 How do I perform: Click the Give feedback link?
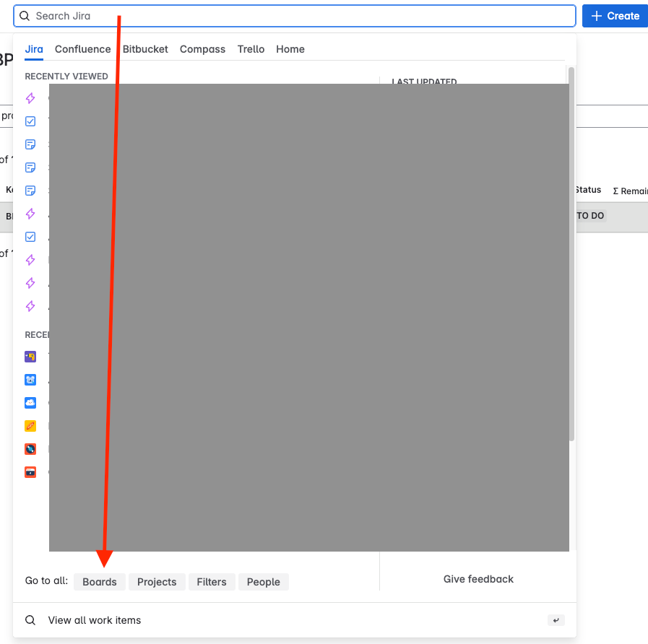tap(478, 579)
